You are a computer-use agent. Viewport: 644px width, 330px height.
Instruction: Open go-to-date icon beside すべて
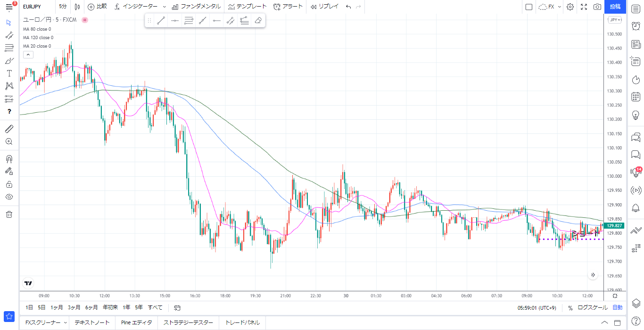[177, 308]
